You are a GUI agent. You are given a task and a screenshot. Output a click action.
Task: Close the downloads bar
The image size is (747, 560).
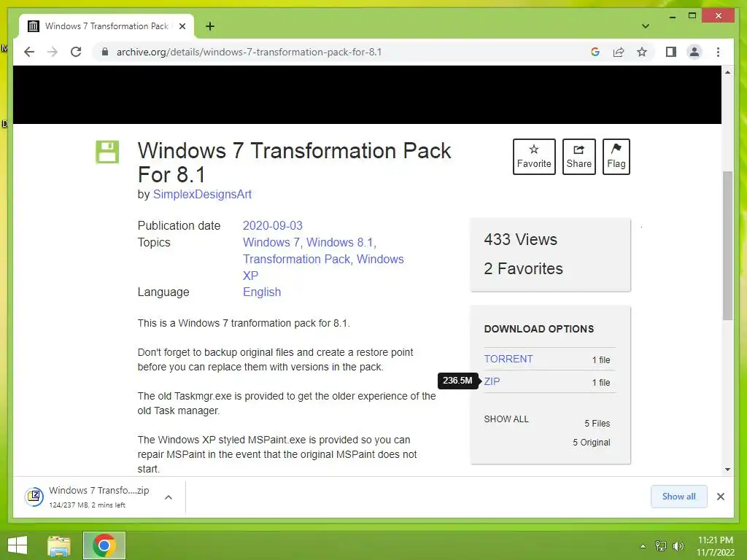(721, 497)
